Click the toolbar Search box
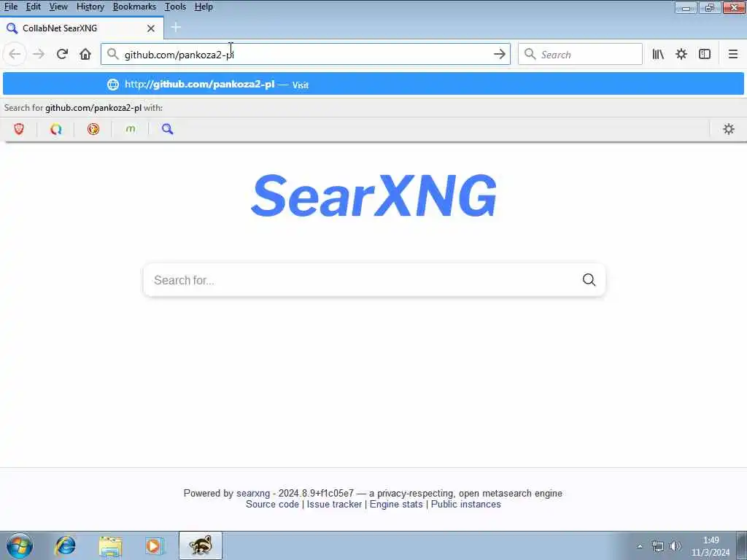The width and height of the screenshot is (747, 560). point(580,54)
